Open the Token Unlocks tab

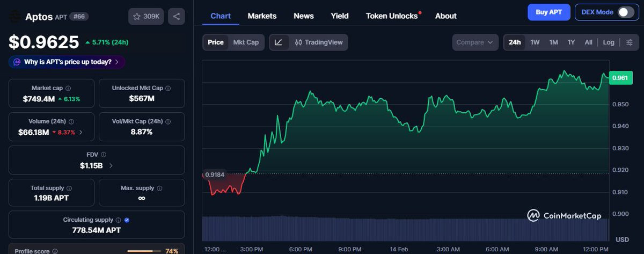pyautogui.click(x=392, y=16)
